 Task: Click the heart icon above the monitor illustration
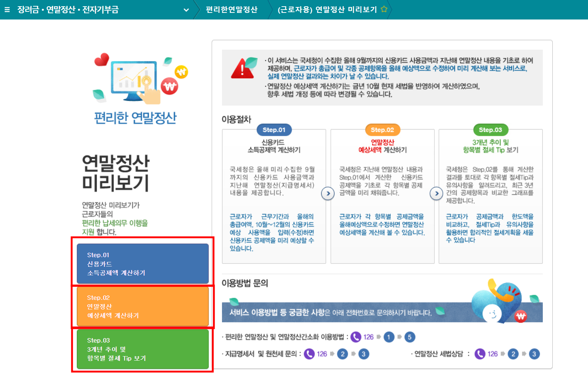click(x=102, y=59)
